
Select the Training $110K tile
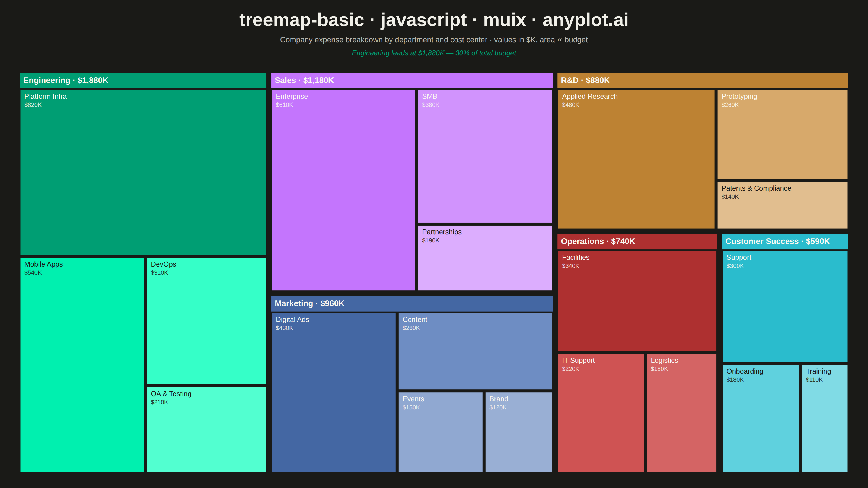coord(825,418)
